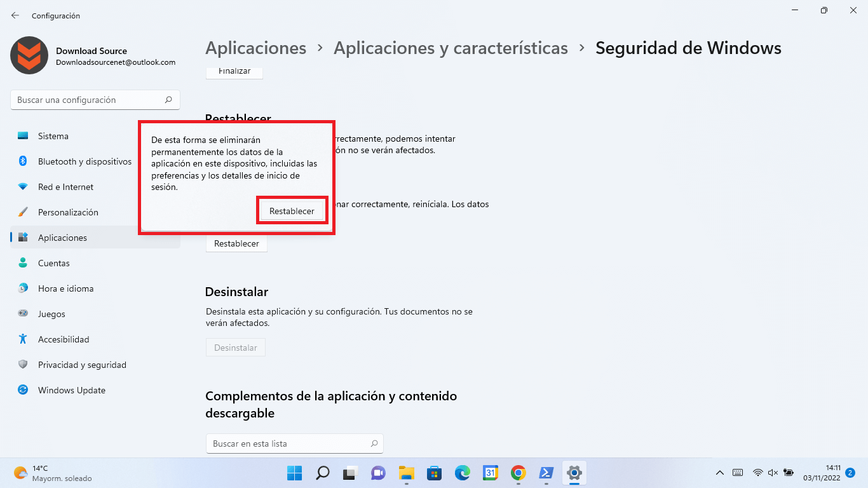Click the disabled Desinstalar button

click(x=236, y=348)
